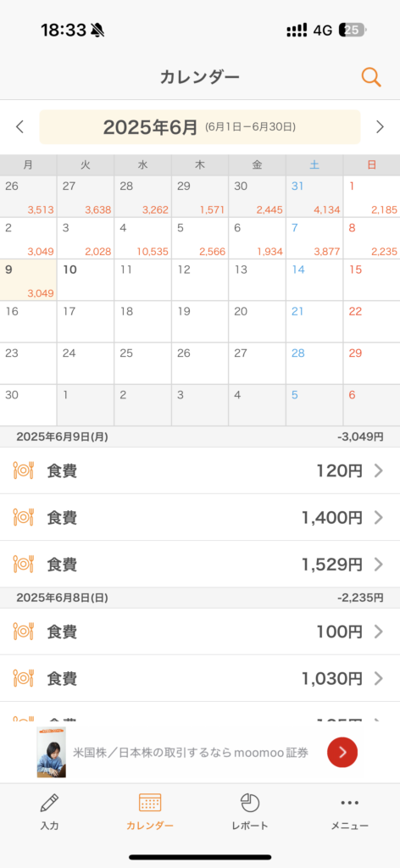Tap food icon of 120円 entry

(x=23, y=470)
